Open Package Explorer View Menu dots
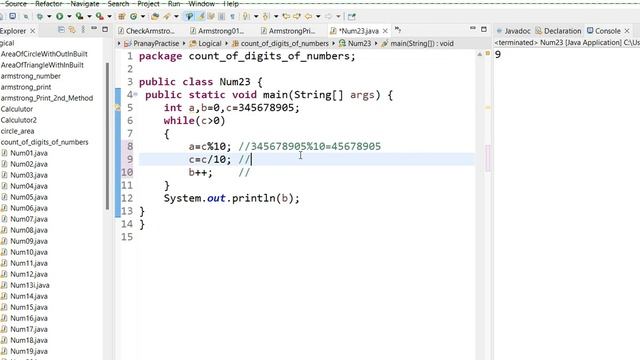Image resolution: width=640 pixels, height=360 pixels. (83, 30)
